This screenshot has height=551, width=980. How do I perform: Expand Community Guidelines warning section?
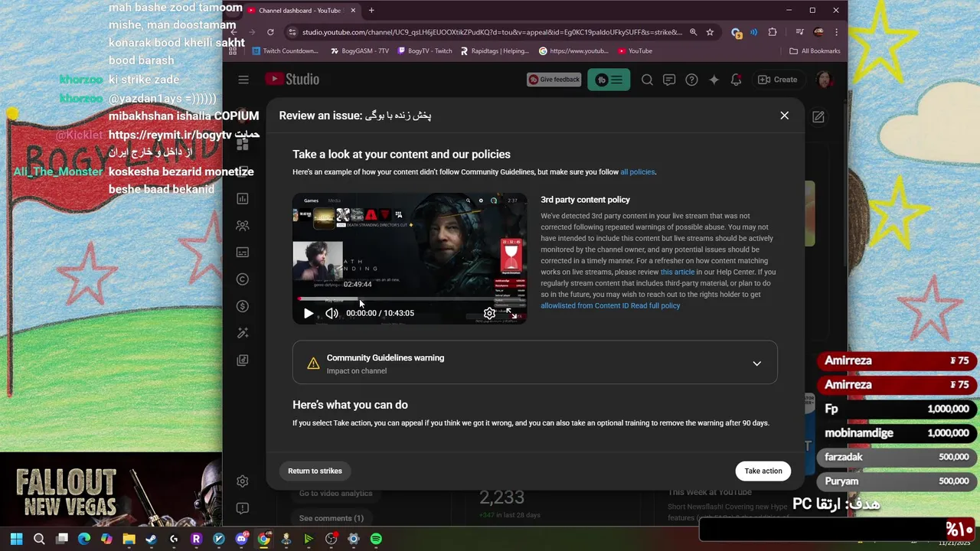534,363
